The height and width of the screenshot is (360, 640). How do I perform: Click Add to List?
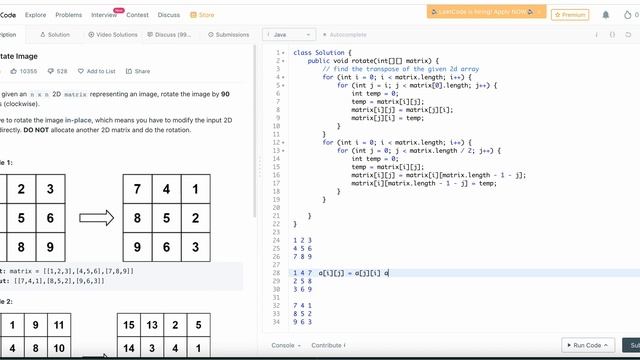97,71
